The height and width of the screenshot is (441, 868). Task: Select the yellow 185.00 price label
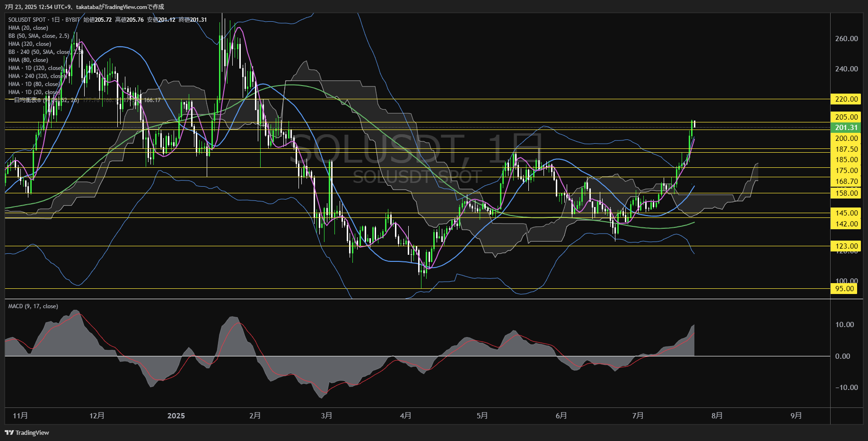(x=846, y=160)
